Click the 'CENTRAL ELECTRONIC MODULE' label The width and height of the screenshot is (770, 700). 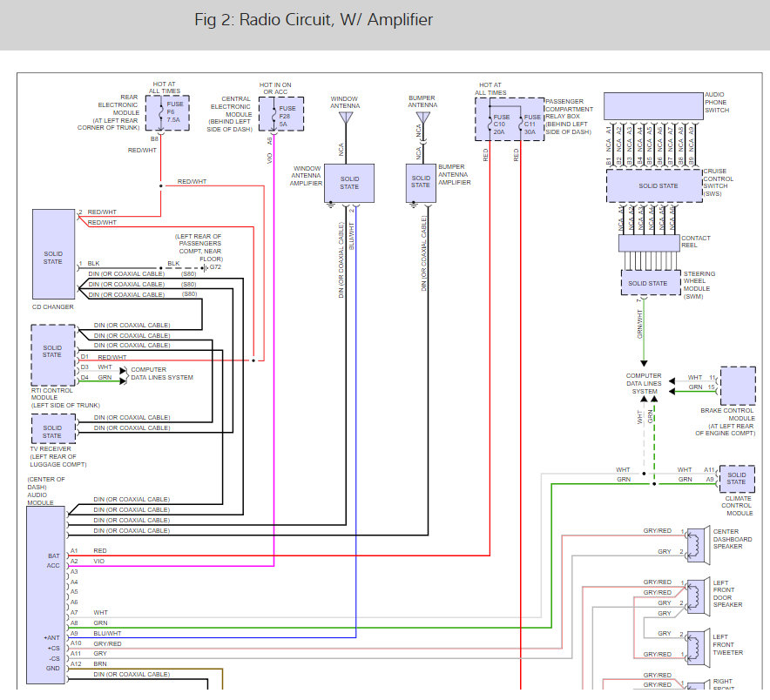[x=231, y=106]
